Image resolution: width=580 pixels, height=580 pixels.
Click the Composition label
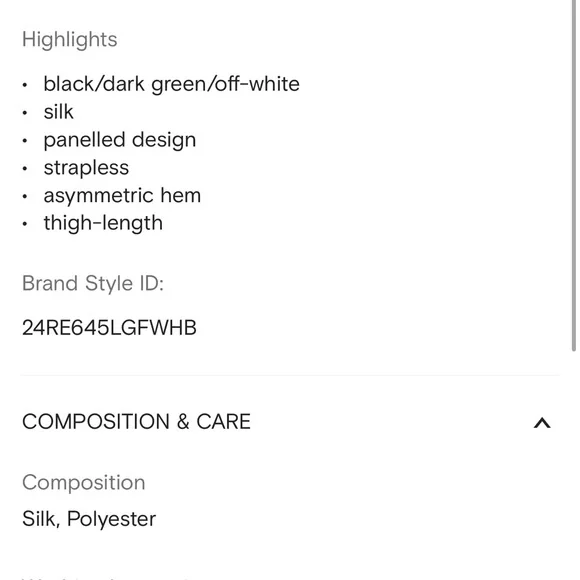pos(84,483)
